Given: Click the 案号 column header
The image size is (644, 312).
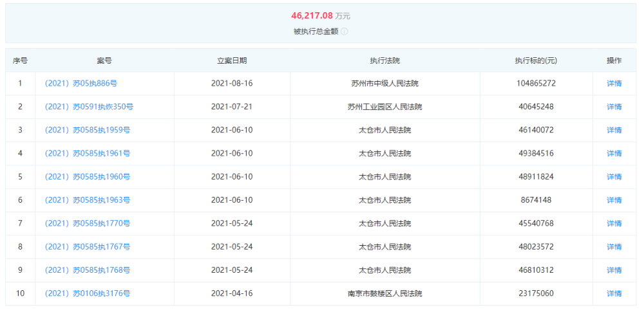Looking at the screenshot, I should pos(104,60).
